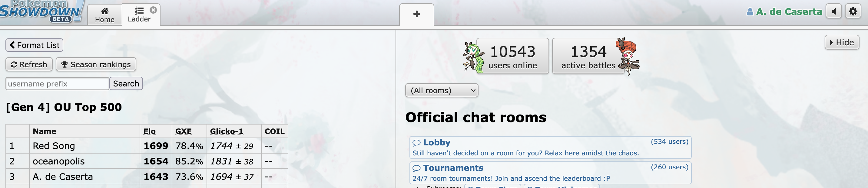Open the plus tab to join a room
This screenshot has width=868, height=188.
click(x=416, y=14)
